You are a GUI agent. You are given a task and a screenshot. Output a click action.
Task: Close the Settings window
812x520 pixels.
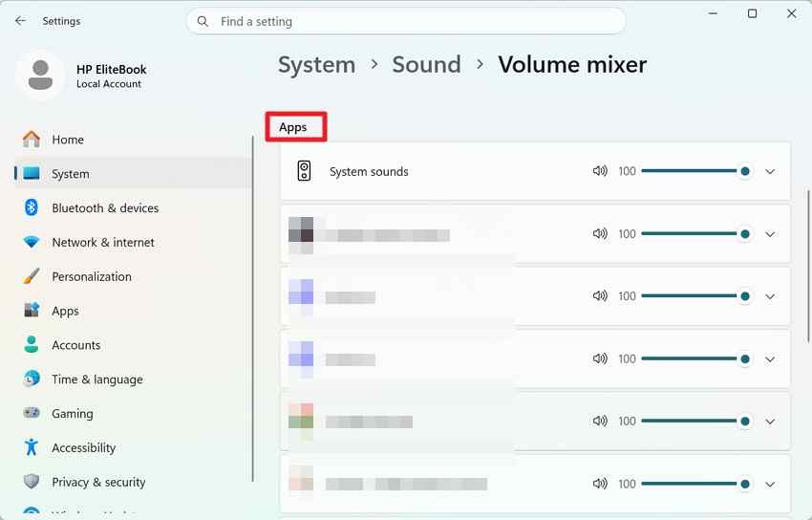(792, 14)
